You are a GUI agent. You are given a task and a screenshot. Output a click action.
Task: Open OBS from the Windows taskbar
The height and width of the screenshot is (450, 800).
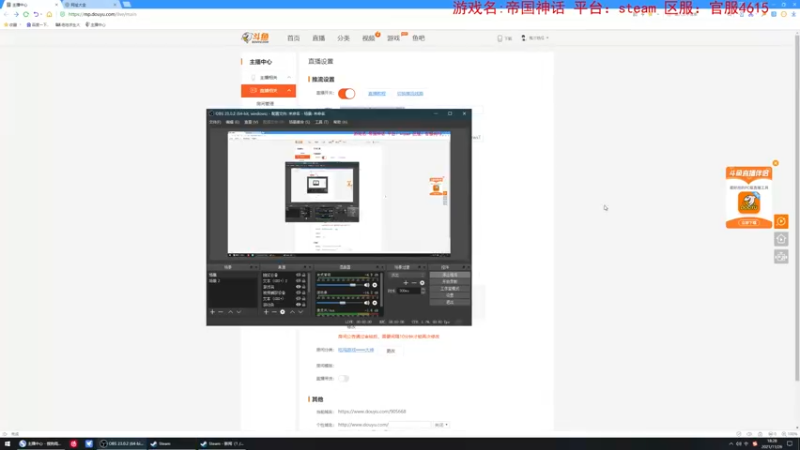pyautogui.click(x=121, y=444)
